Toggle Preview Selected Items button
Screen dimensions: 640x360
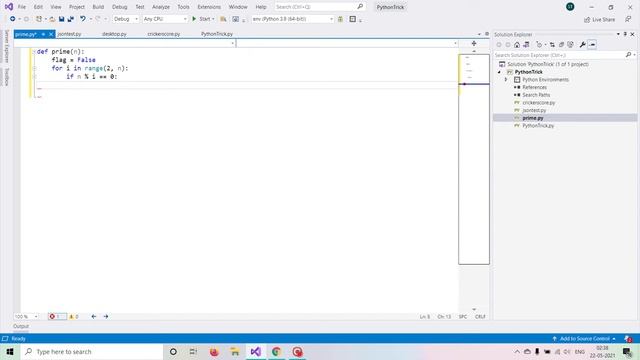coord(592,44)
